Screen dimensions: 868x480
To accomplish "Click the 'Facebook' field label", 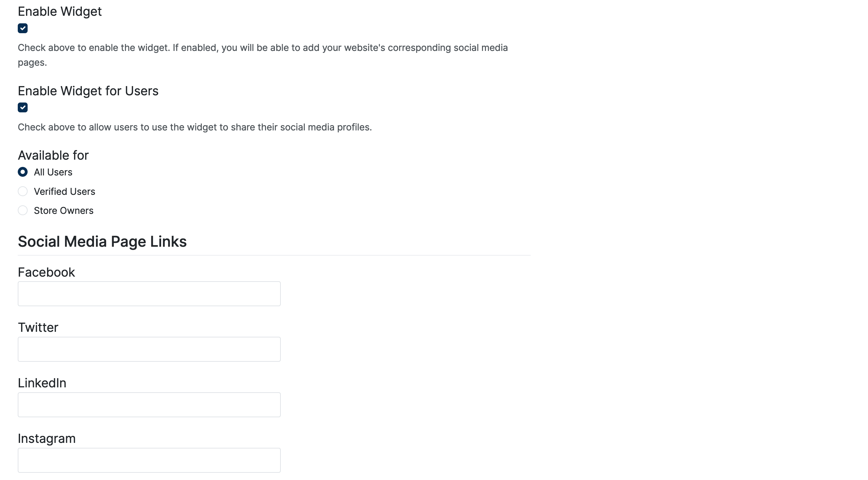I will [x=46, y=272].
